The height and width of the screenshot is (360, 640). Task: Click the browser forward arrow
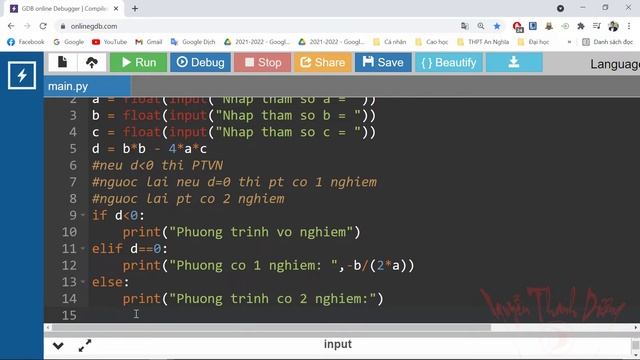point(27,26)
